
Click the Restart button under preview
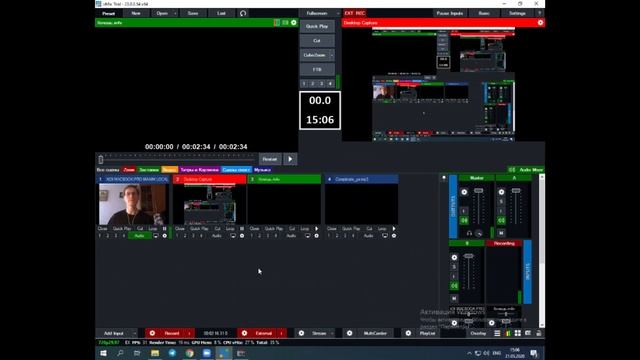coord(270,159)
